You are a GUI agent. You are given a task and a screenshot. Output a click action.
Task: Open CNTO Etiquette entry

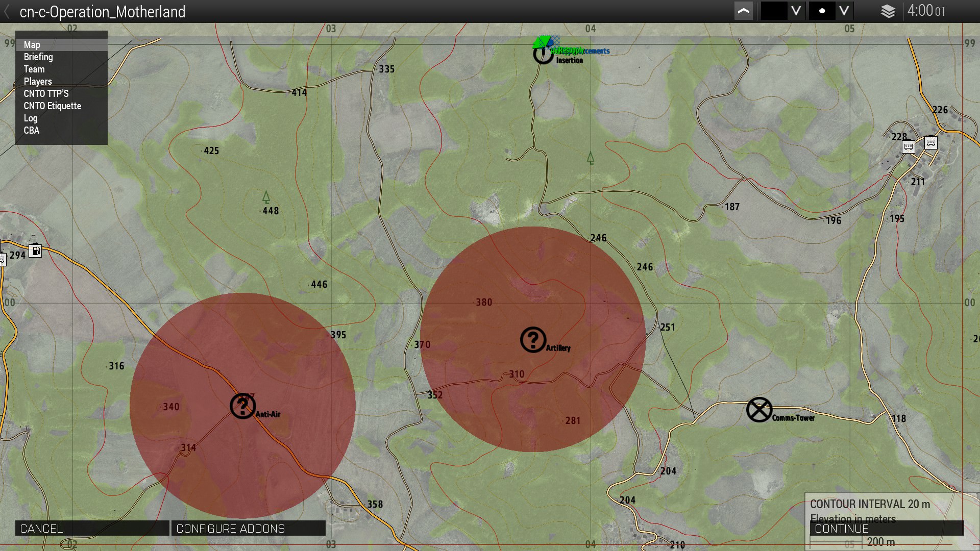pyautogui.click(x=52, y=106)
